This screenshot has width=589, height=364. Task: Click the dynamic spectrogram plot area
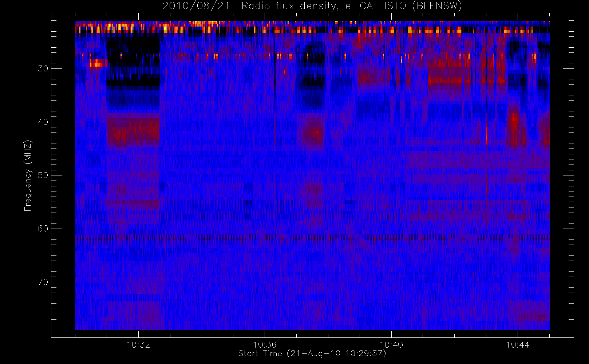coord(312,175)
